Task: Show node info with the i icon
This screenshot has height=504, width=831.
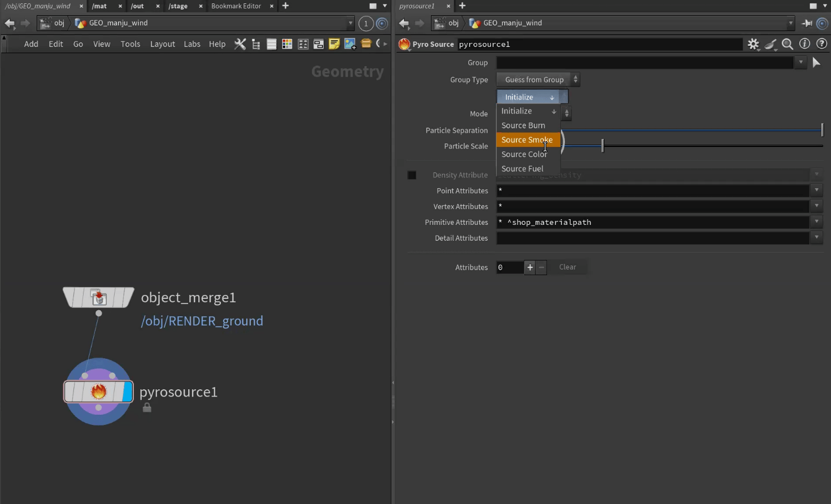Action: click(804, 44)
